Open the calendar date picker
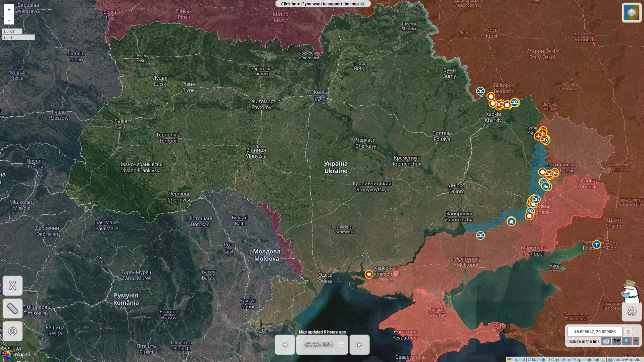This screenshot has height=362, width=644. point(342,345)
